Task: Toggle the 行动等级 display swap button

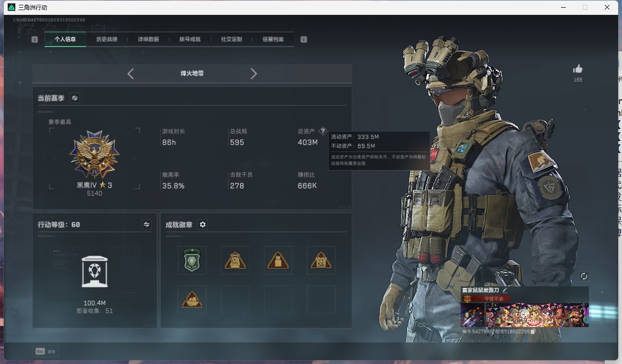Action: pos(146,224)
